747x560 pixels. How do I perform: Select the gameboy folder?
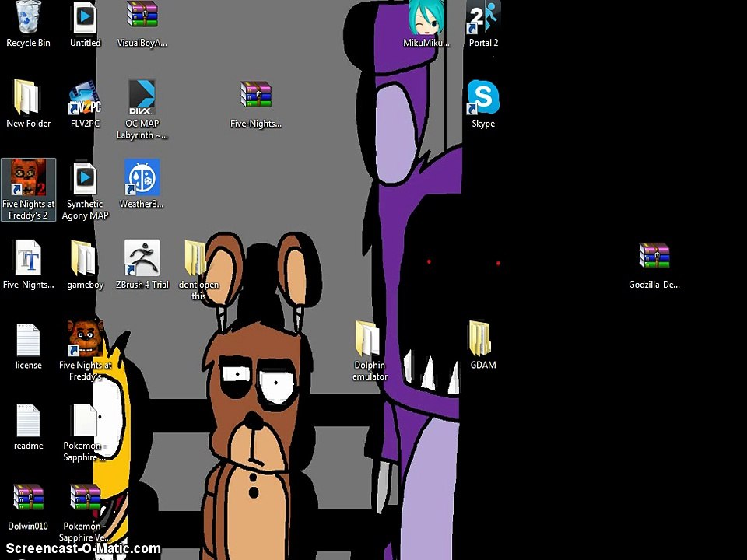pyautogui.click(x=86, y=265)
